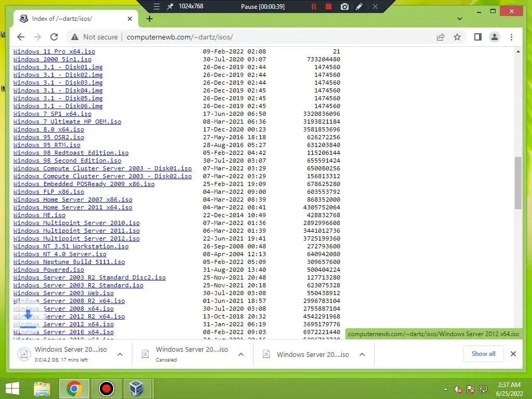
Task: Open the Action Center flag tray icon
Action: (471, 389)
